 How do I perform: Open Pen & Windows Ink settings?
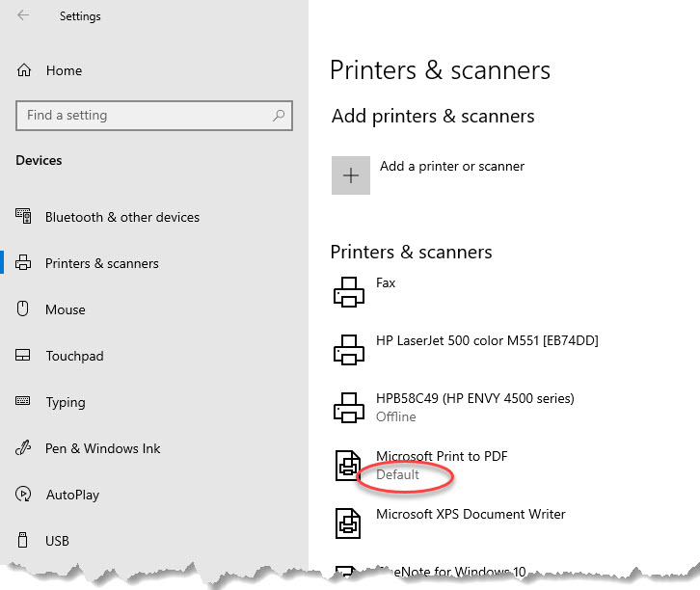102,448
